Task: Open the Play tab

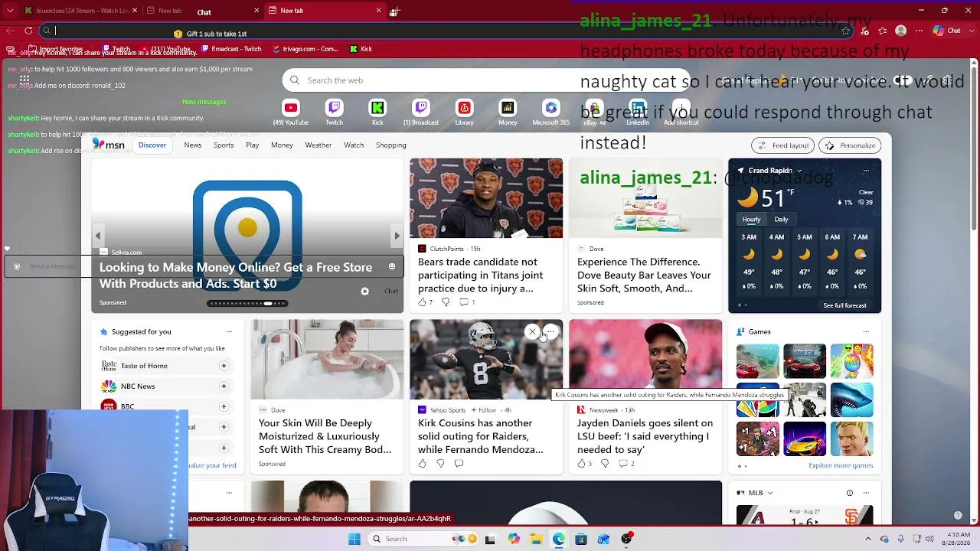Action: [x=253, y=145]
